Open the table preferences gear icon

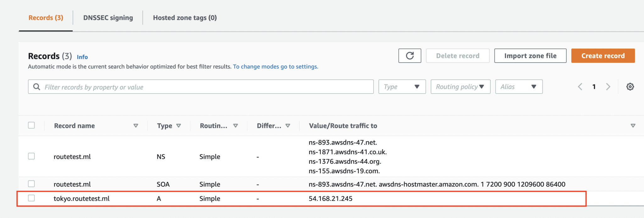(630, 87)
